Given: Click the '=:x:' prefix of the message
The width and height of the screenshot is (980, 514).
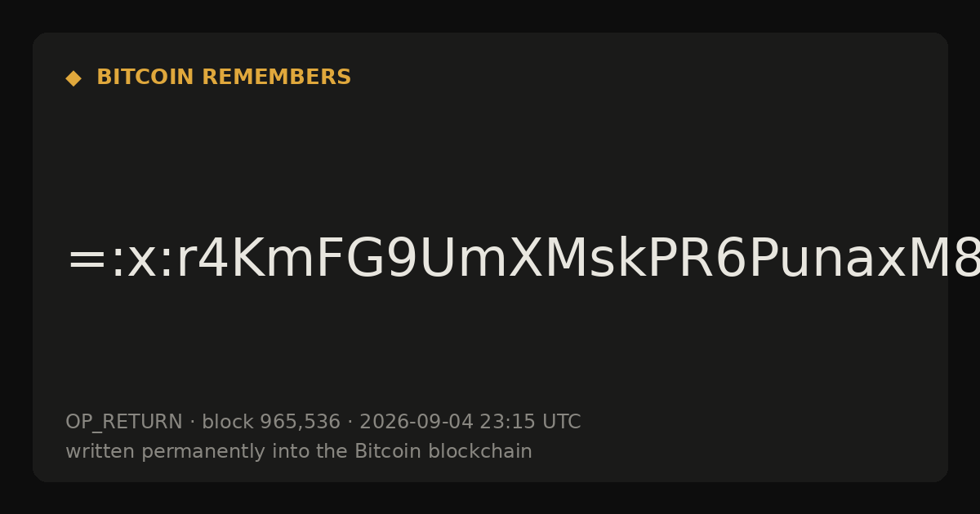Looking at the screenshot, I should click(x=108, y=263).
